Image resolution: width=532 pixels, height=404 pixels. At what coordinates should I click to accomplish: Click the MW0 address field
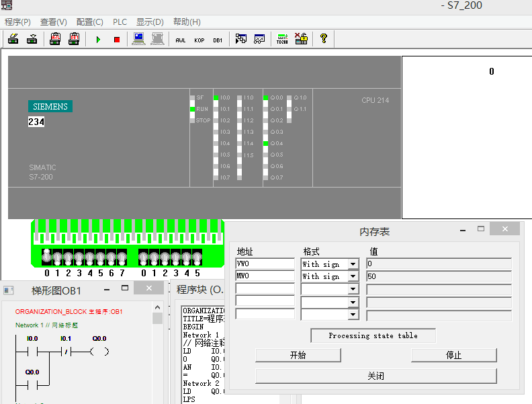(x=265, y=276)
